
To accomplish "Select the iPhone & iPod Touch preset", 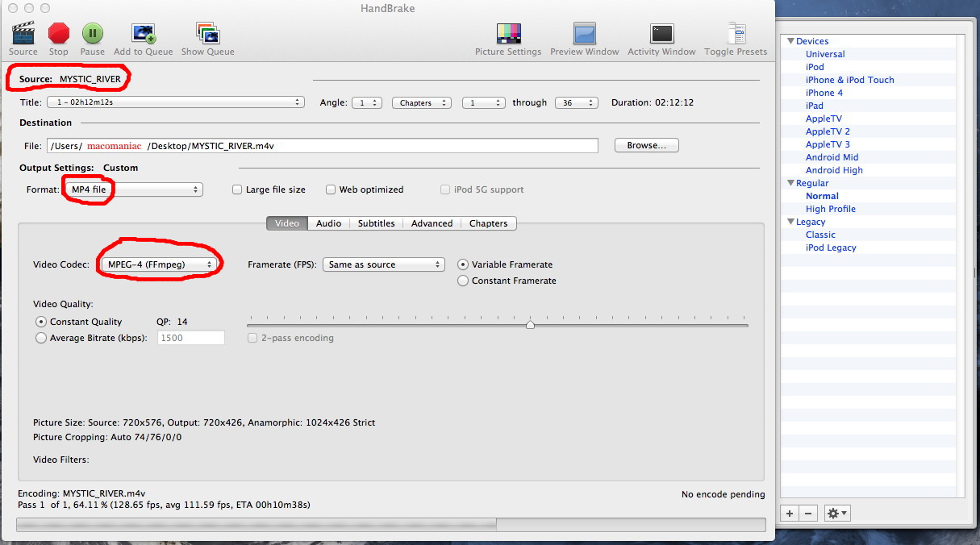I will click(x=850, y=80).
